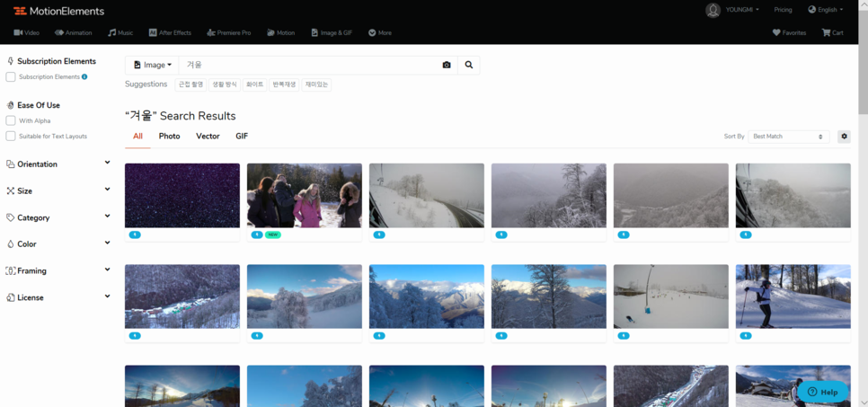Click into the search field with 겨울

307,65
